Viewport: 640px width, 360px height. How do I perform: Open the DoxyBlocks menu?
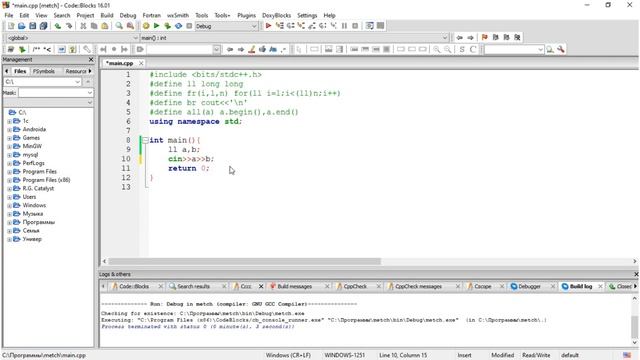[x=276, y=15]
